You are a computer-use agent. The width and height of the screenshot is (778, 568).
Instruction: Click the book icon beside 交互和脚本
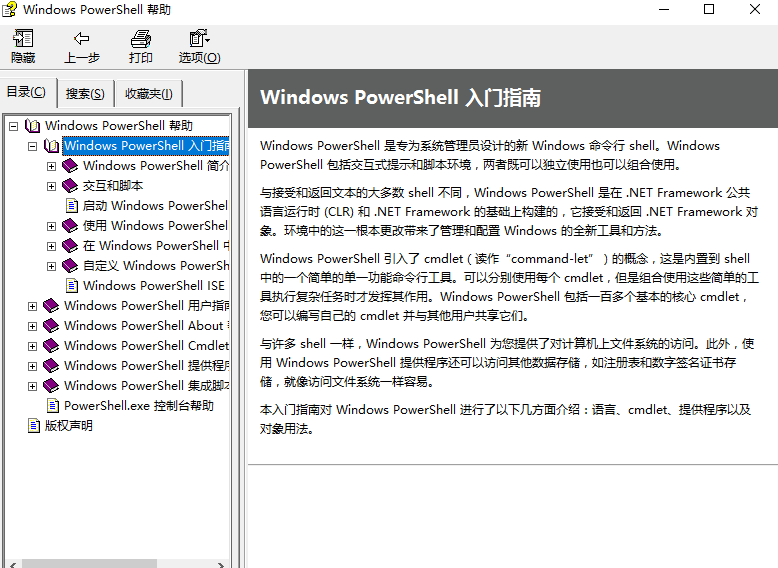[70, 186]
